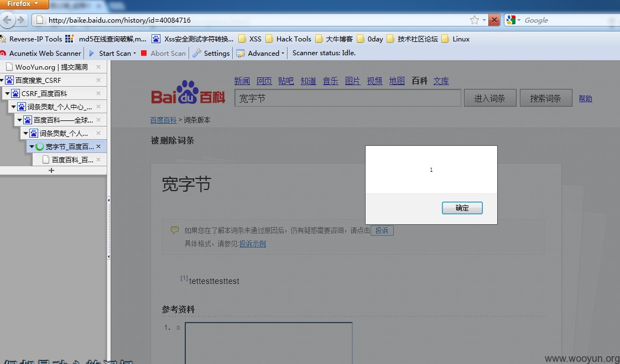Switch to 百度搜索_CSRF tab
The image size is (620, 364).
tap(38, 80)
